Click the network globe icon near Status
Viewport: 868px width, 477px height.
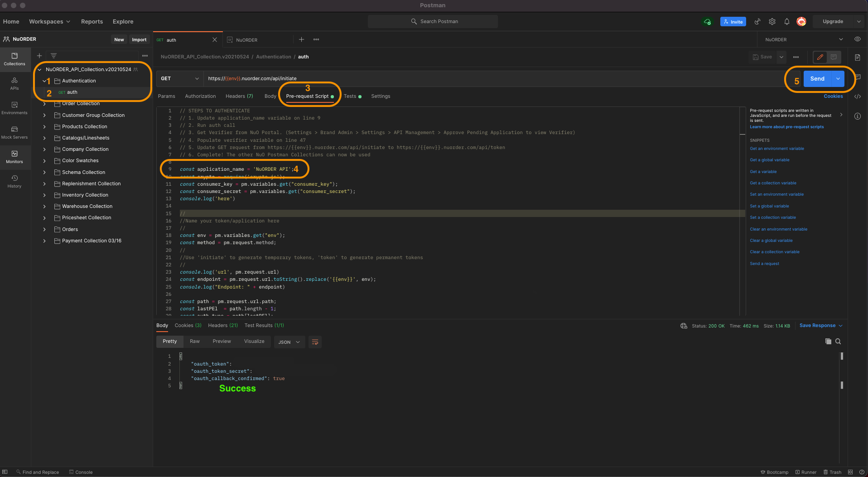click(x=684, y=326)
